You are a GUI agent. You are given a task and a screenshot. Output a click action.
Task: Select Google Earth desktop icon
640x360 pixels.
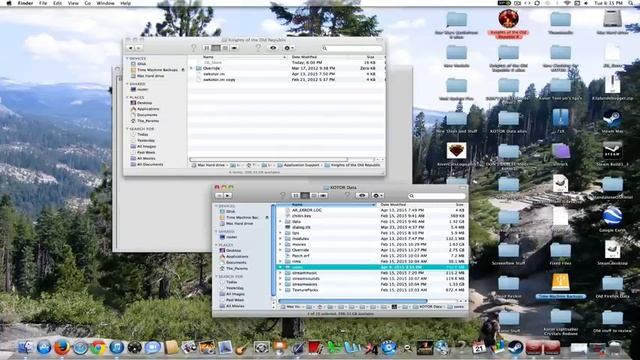[x=612, y=216]
